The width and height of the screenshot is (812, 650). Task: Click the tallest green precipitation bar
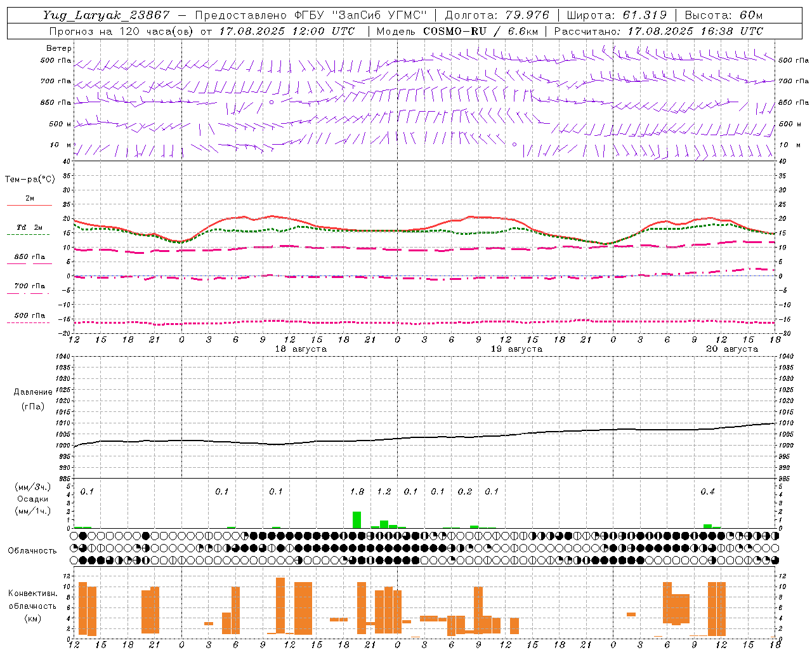click(357, 520)
